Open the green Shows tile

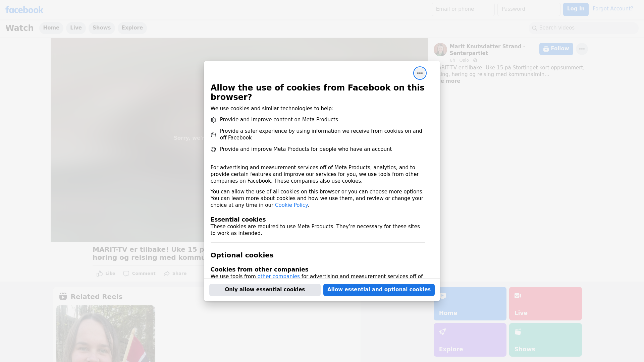[x=545, y=340]
